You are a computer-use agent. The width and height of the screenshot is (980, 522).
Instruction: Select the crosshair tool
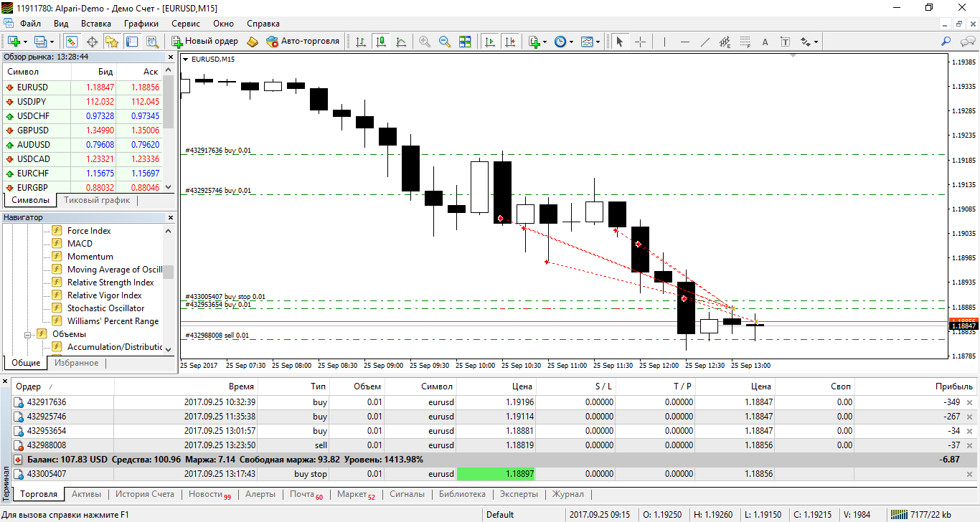pyautogui.click(x=641, y=42)
